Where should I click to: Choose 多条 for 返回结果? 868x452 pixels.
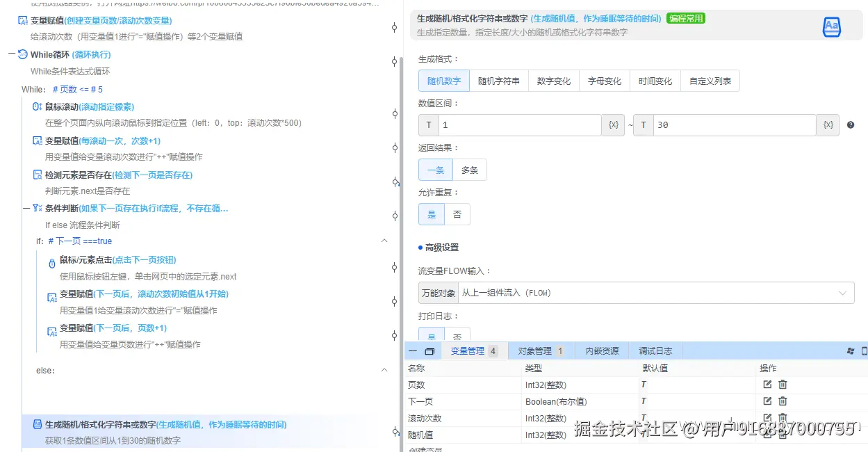pos(470,170)
